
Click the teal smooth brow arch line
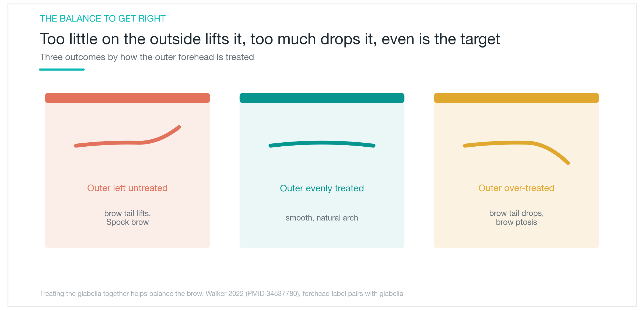point(322,144)
